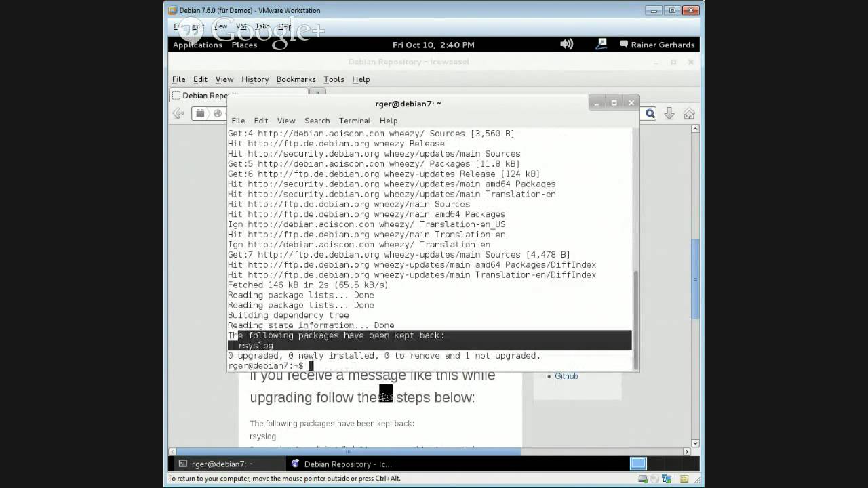This screenshot has height=488, width=868.
Task: Open Iceweasel Help menu
Action: tap(361, 79)
